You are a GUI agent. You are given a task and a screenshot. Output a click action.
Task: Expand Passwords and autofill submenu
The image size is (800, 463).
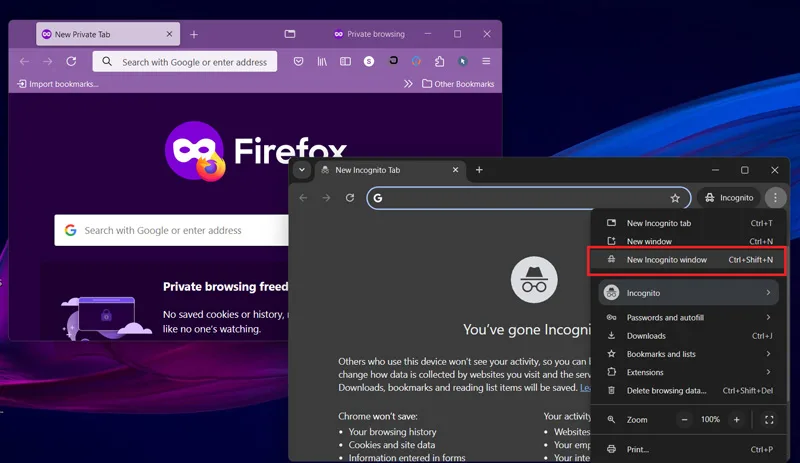point(689,318)
